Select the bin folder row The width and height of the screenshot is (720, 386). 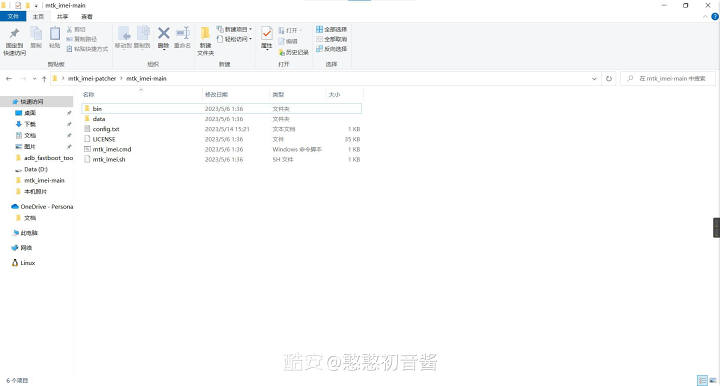222,109
